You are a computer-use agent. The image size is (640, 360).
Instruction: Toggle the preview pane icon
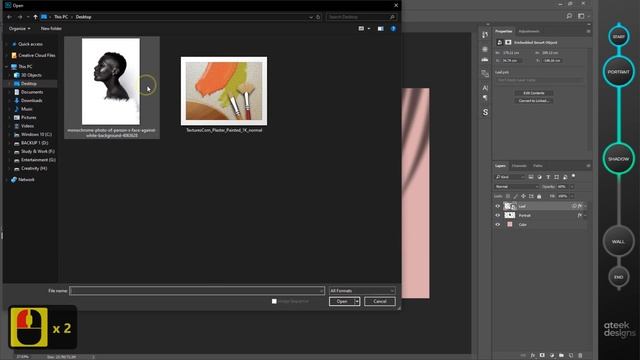tap(380, 29)
